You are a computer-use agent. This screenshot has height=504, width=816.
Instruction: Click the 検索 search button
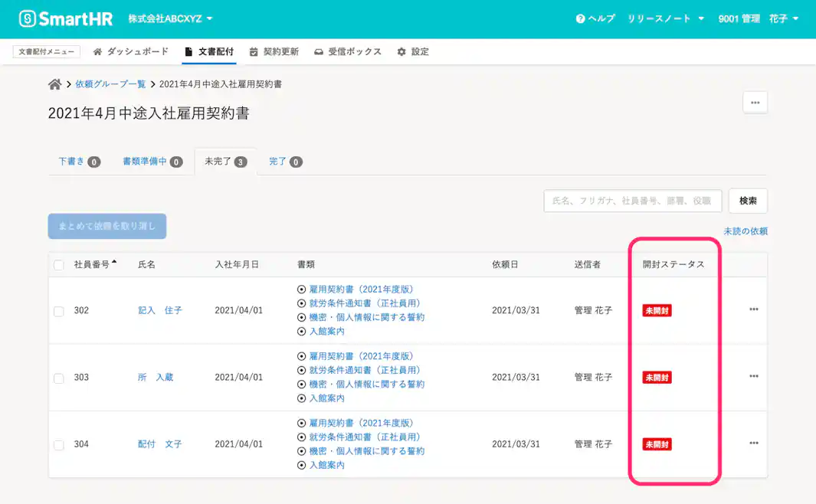point(747,201)
